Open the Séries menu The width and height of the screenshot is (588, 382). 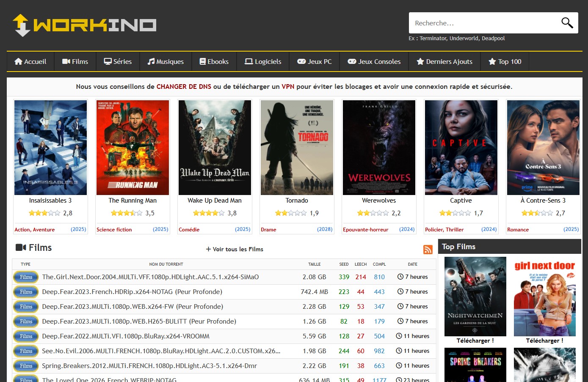[118, 61]
